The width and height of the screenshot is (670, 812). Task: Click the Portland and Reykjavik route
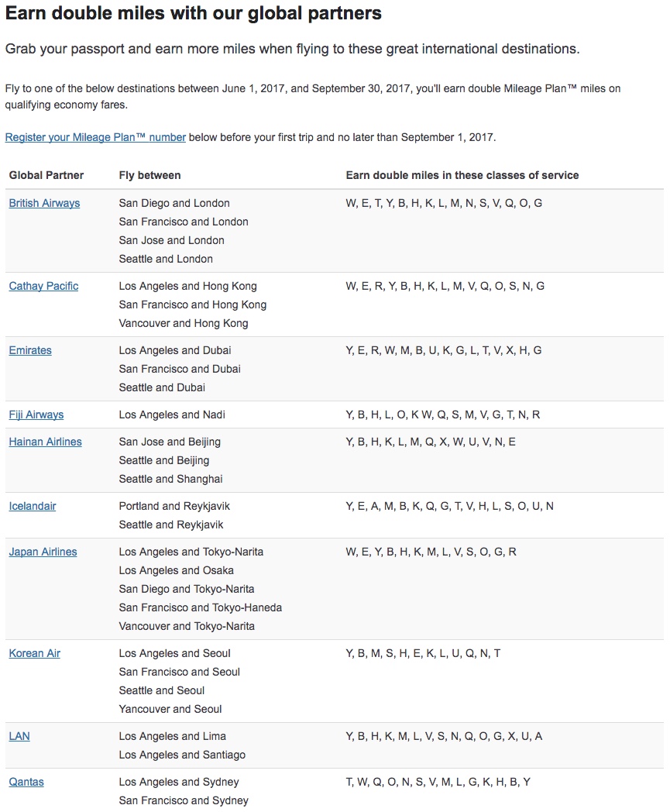174,506
